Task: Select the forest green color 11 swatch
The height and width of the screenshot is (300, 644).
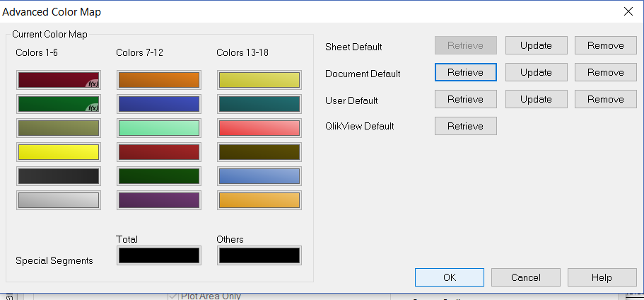Action: (159, 176)
